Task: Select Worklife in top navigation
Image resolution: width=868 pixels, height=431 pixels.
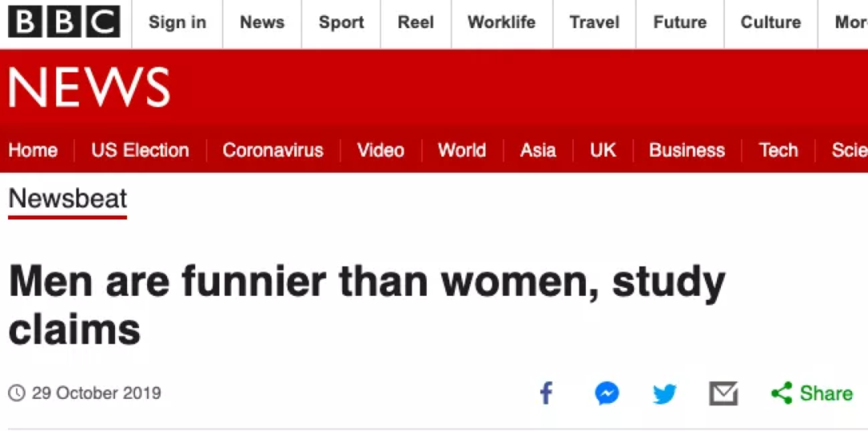Action: tap(502, 23)
